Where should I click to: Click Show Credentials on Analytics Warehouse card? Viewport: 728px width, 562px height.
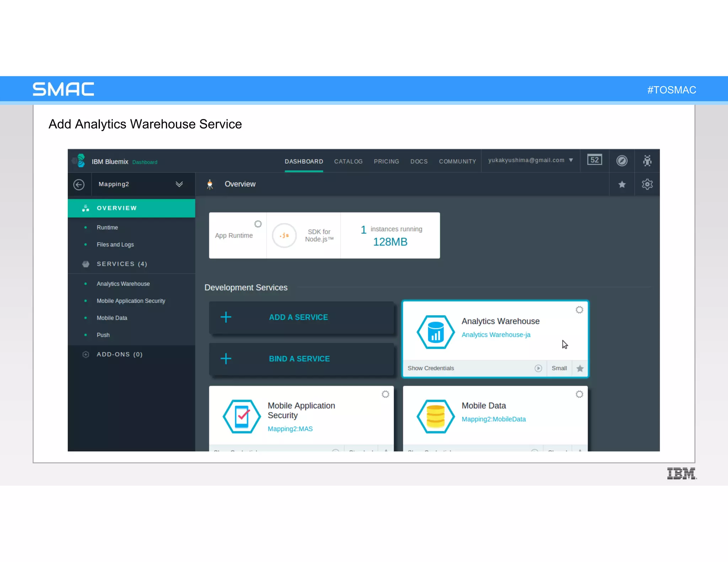point(431,368)
